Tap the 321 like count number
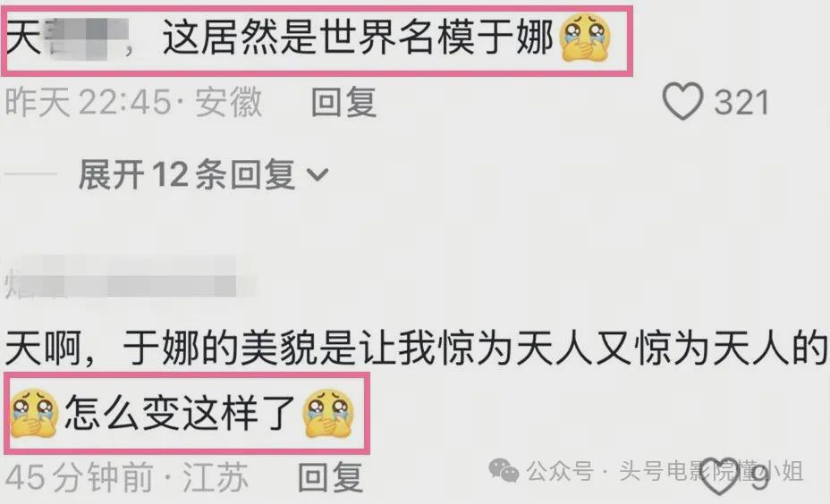Viewport: 830px width, 504px height. click(741, 103)
